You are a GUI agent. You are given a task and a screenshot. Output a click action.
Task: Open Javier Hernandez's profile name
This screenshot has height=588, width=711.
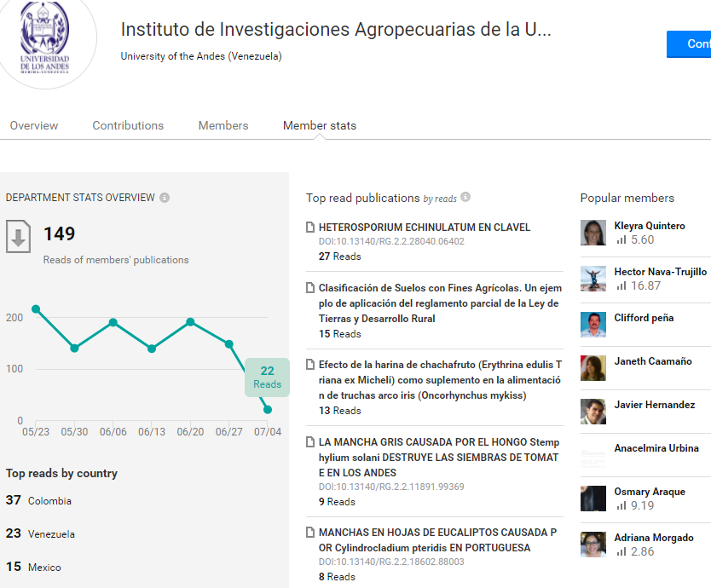655,405
